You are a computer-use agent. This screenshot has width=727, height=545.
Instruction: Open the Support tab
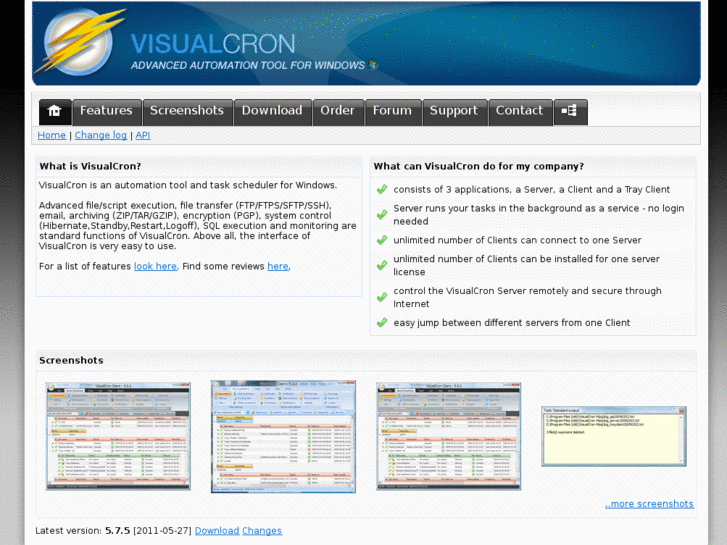coord(454,112)
